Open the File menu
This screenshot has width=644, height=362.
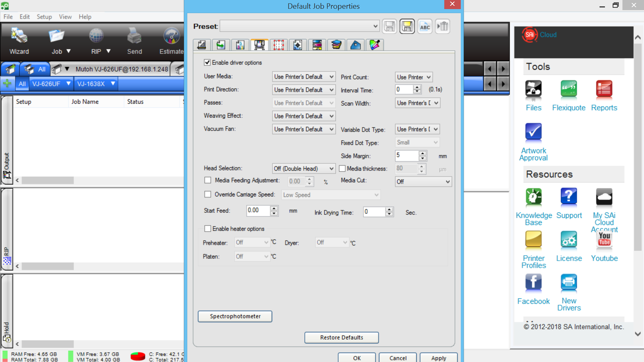click(x=8, y=17)
